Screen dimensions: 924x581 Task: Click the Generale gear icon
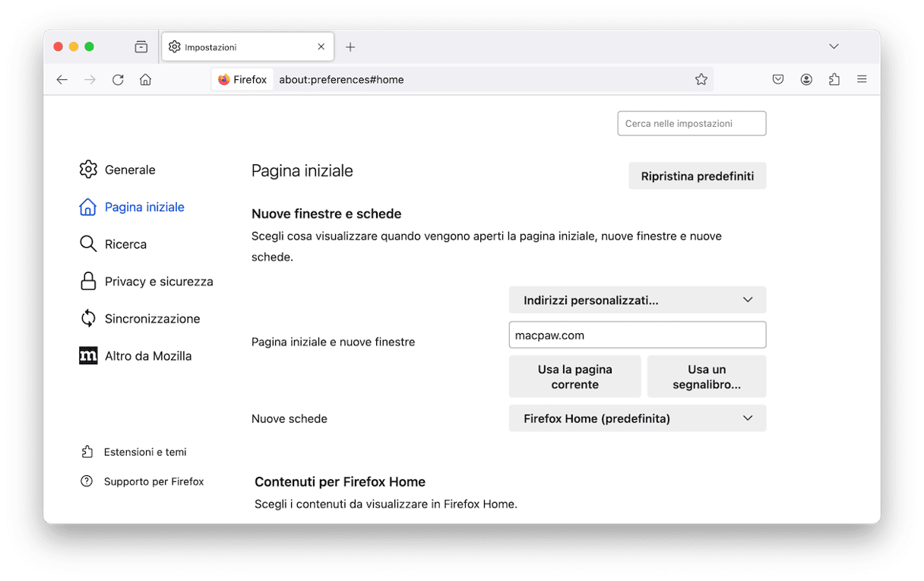point(88,170)
